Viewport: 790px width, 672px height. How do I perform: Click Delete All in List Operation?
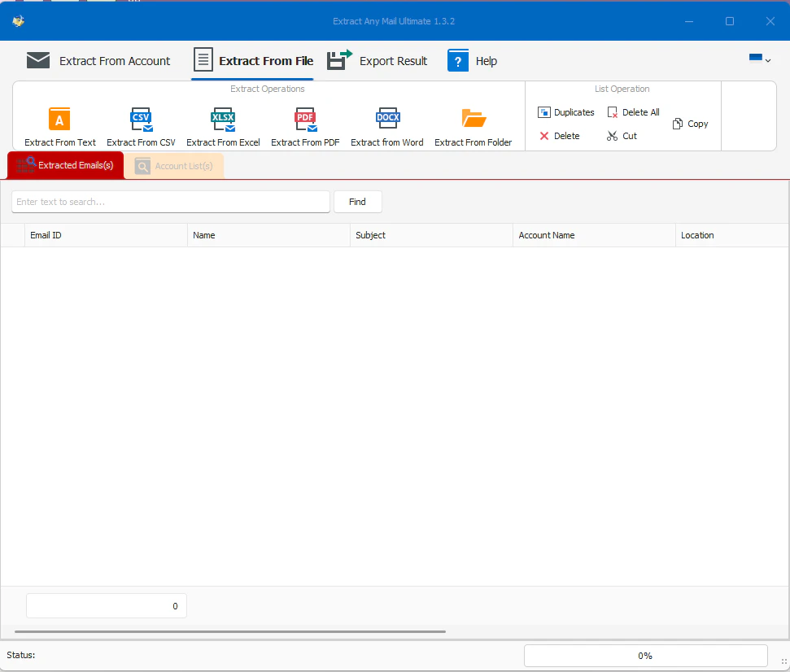633,112
